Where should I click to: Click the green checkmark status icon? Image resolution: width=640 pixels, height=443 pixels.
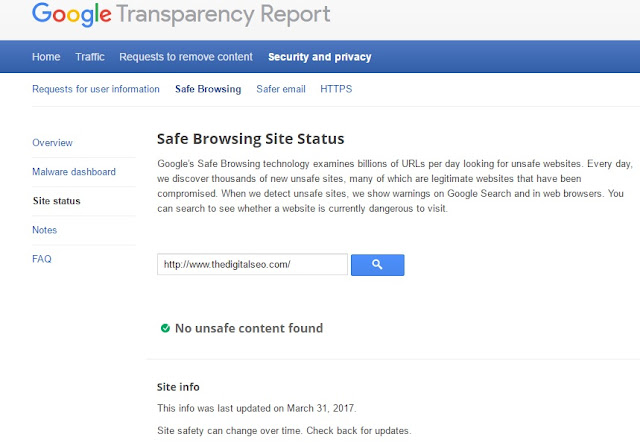tap(164, 328)
